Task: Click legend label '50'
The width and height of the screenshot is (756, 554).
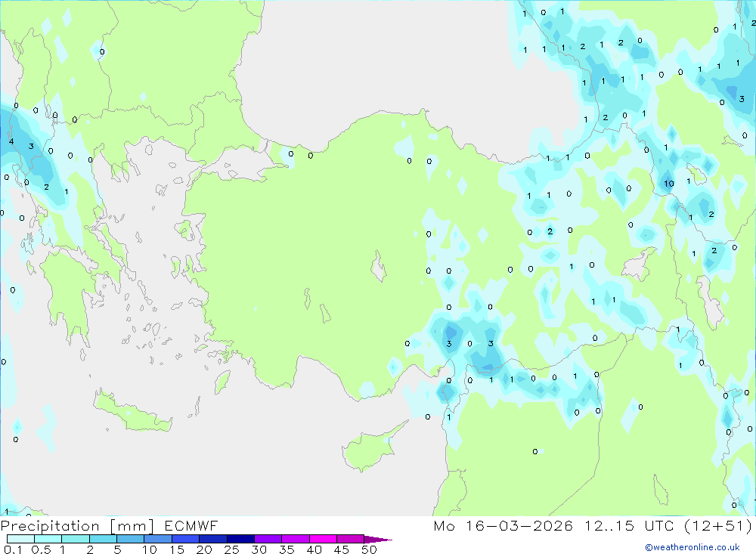Action: point(369,549)
